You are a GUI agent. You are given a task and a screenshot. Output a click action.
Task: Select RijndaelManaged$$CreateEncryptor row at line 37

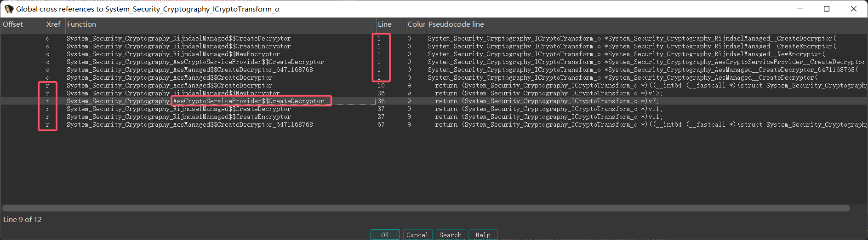pos(178,117)
